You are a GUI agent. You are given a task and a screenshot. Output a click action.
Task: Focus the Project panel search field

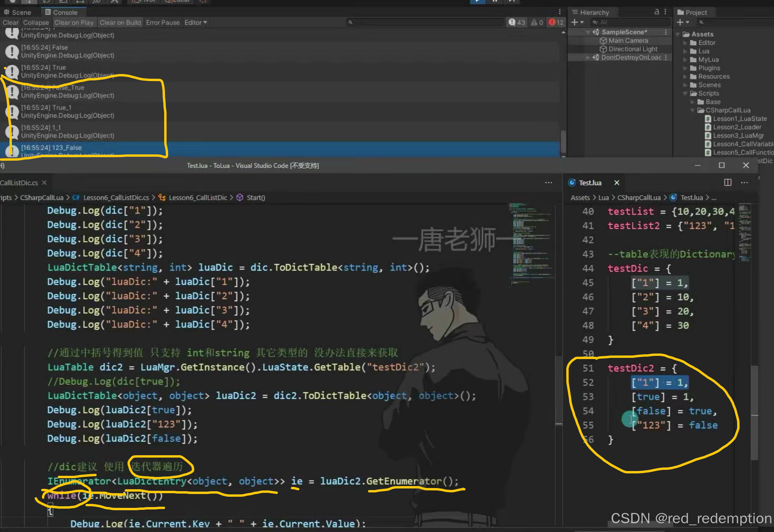click(735, 22)
